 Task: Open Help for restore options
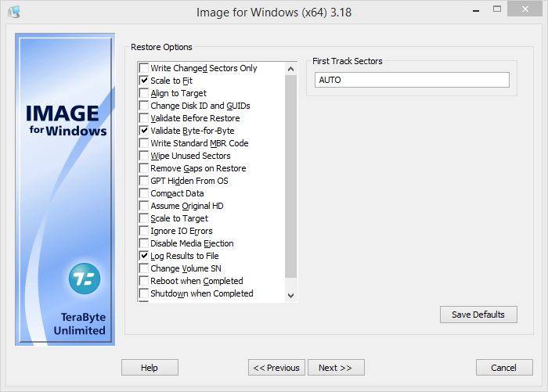pos(150,368)
